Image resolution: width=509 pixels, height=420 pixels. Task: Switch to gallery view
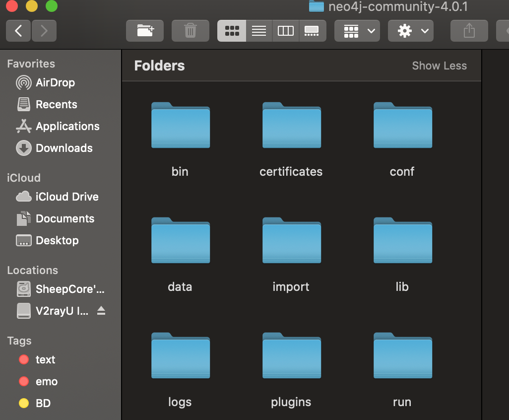[312, 31]
